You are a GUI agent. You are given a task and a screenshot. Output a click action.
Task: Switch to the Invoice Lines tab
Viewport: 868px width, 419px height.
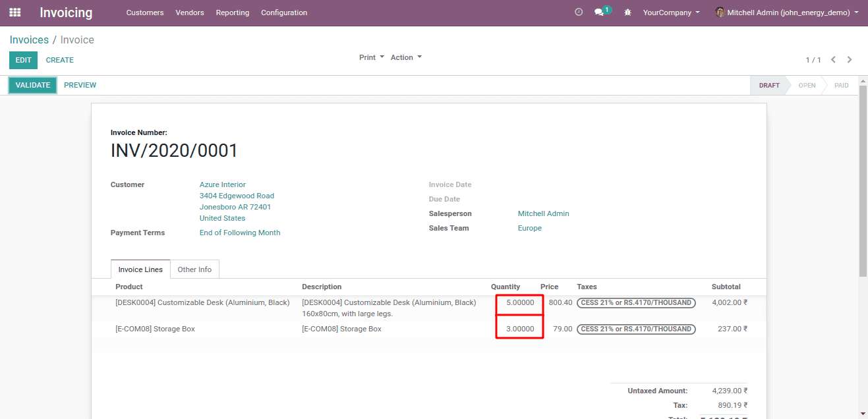click(140, 269)
